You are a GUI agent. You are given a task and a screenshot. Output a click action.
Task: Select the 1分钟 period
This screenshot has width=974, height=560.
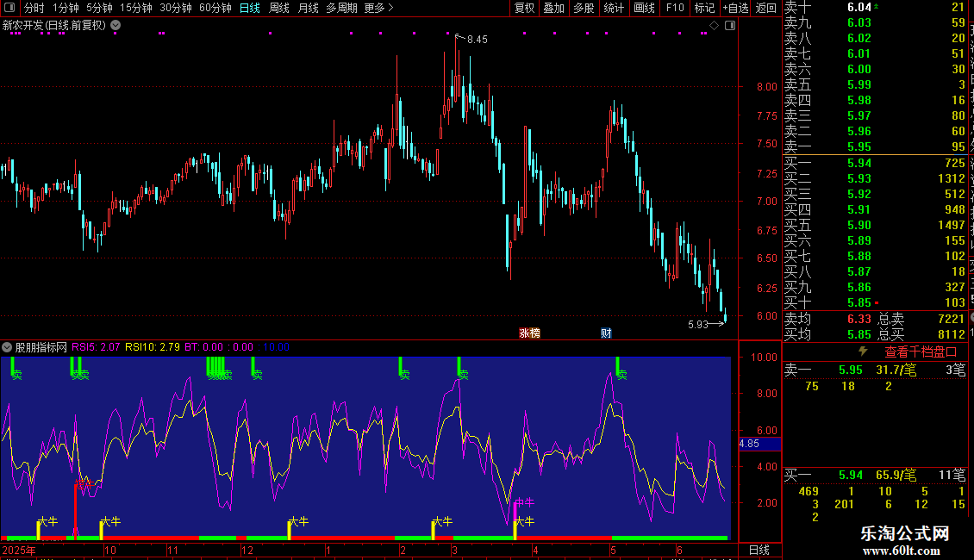tap(66, 8)
